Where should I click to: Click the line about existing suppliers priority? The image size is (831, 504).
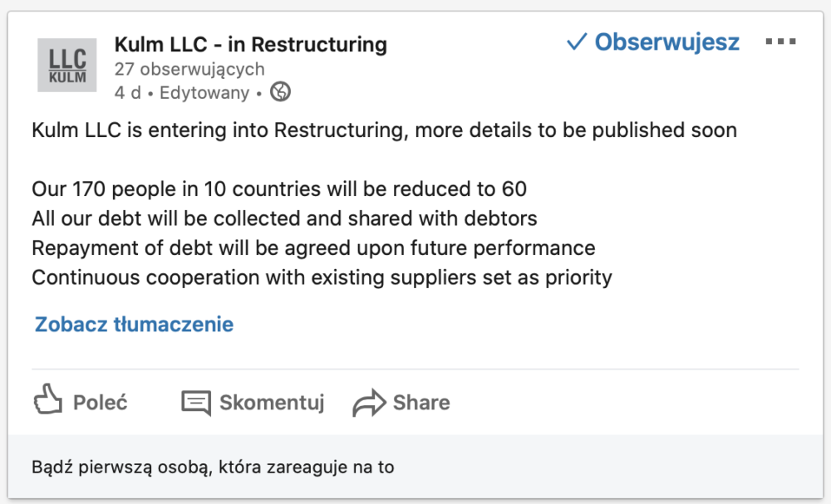point(322,277)
